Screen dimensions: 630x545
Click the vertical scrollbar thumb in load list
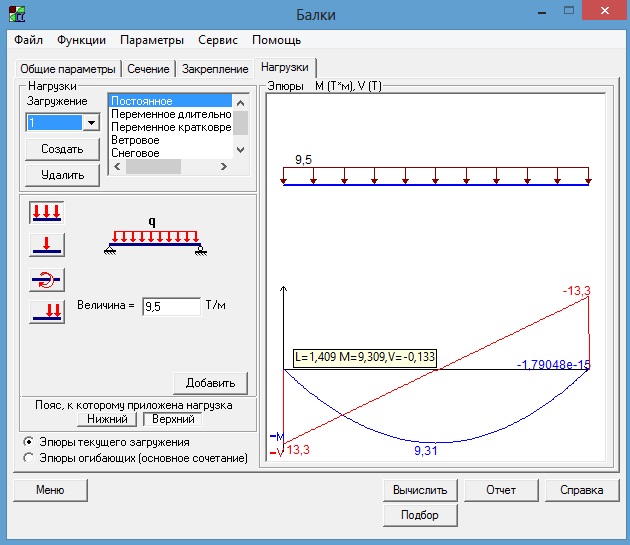point(240,123)
